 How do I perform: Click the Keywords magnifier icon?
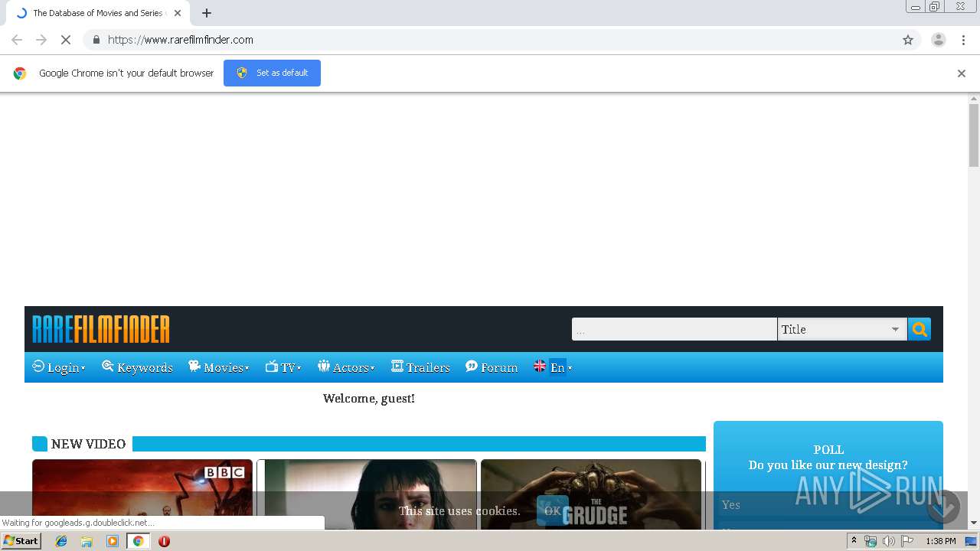(x=108, y=367)
